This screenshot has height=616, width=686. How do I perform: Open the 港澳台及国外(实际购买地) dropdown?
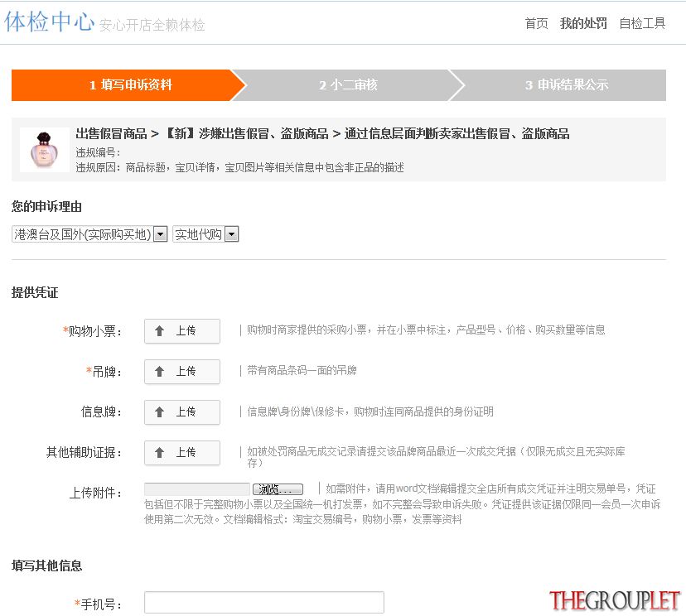[89, 234]
